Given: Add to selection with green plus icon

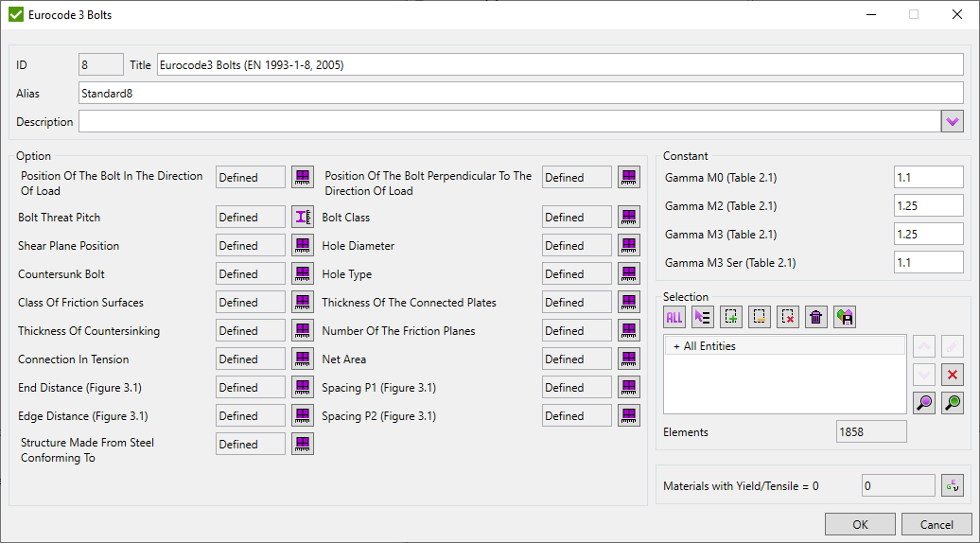Looking at the screenshot, I should [730, 318].
